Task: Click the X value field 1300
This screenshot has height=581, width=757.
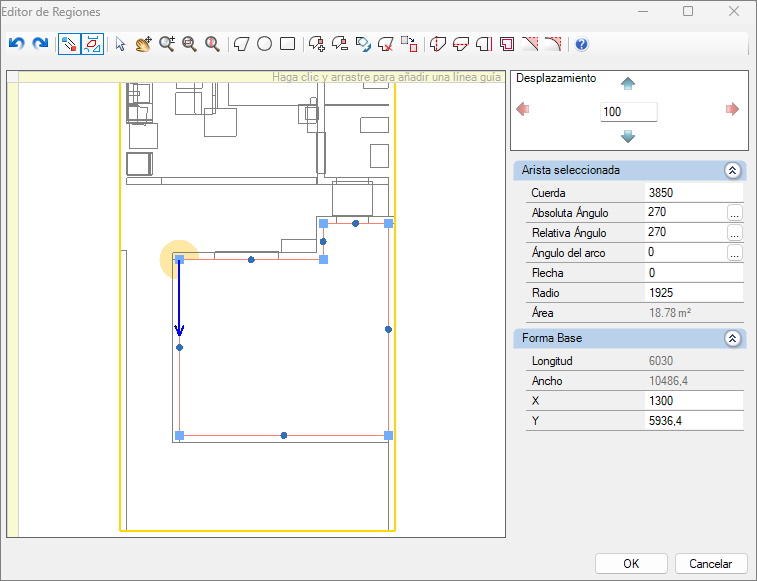Action: click(x=694, y=401)
